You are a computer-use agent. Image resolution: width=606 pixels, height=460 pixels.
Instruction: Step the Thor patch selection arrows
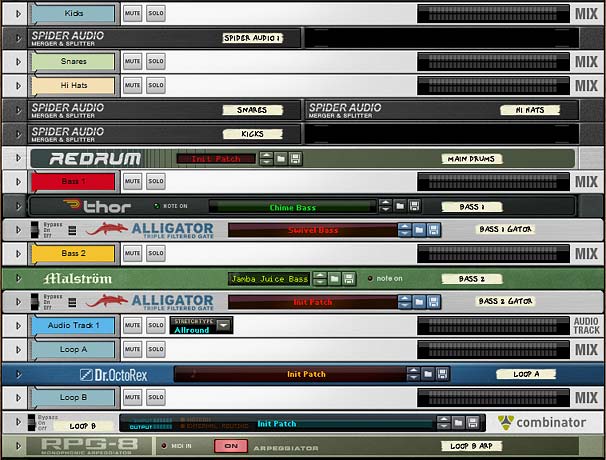pos(385,206)
